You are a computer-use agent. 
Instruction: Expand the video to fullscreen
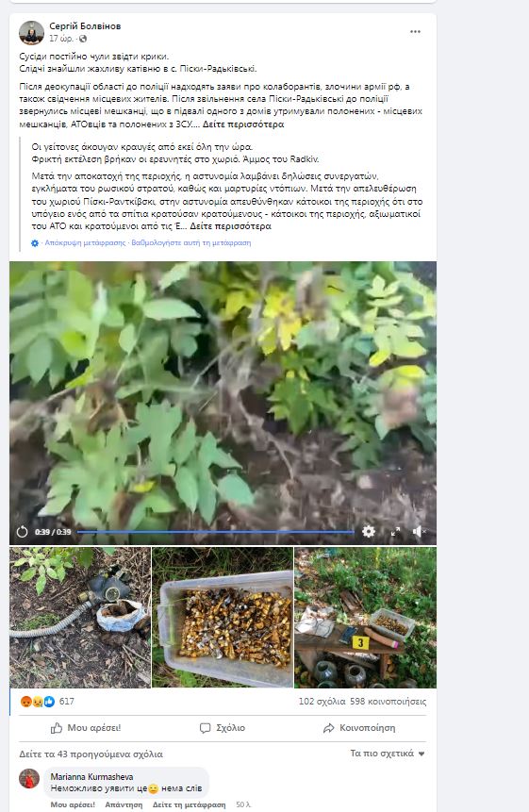pos(395,531)
